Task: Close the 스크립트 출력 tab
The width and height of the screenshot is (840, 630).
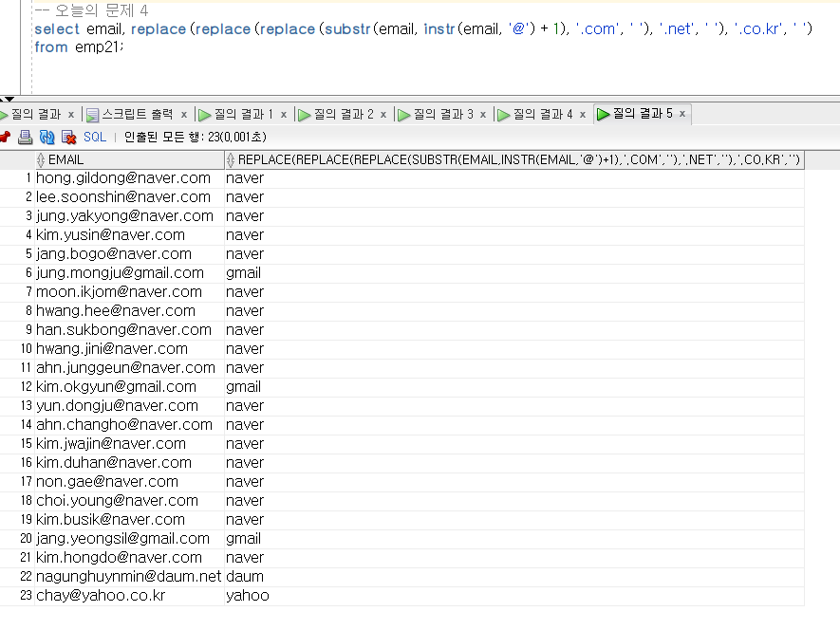Action: 184,115
